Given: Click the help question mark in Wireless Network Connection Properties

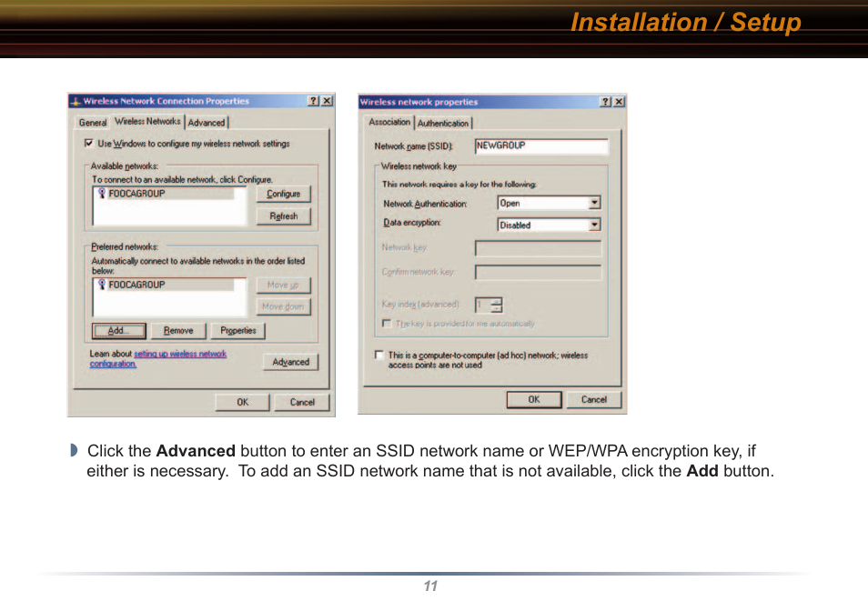Looking at the screenshot, I should coord(313,101).
